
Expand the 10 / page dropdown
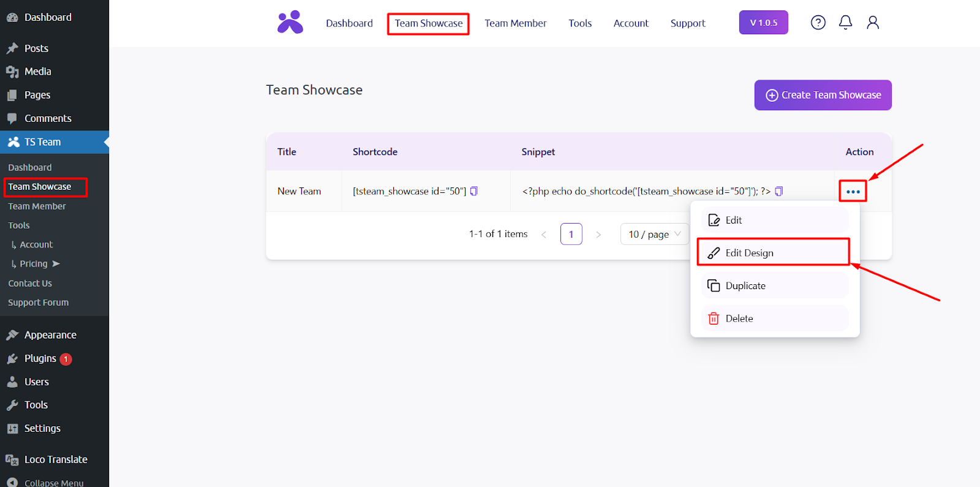click(654, 234)
